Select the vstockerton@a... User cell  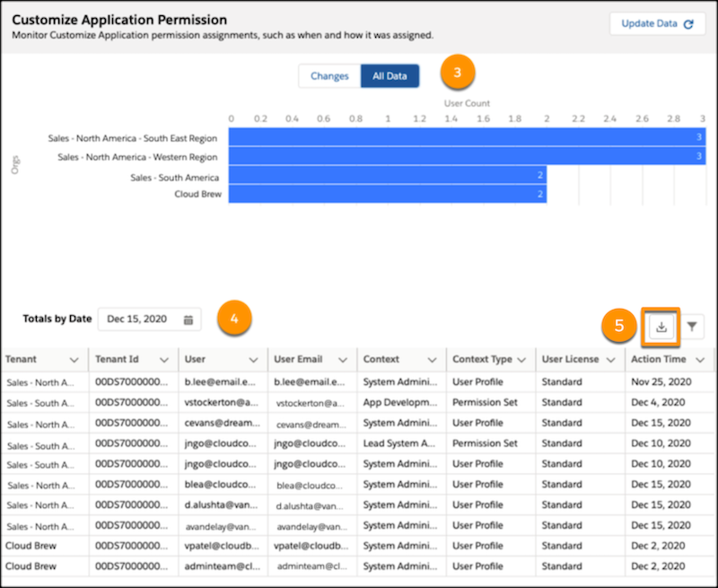[223, 402]
